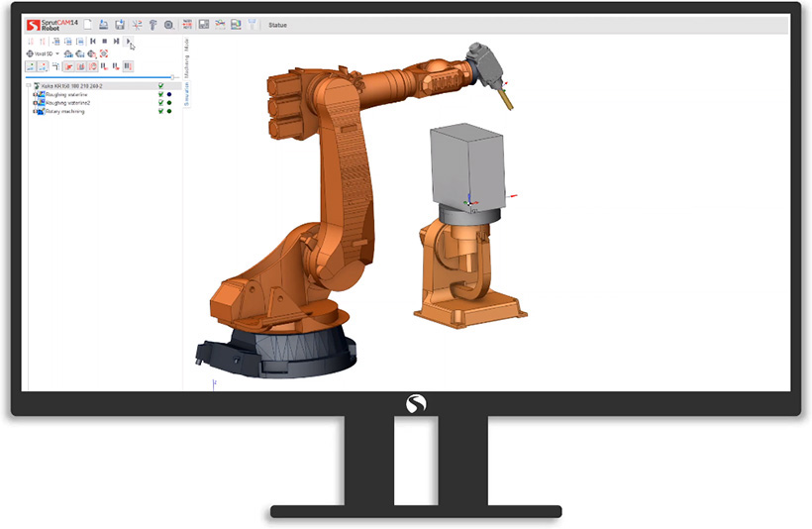This screenshot has height=529, width=812.
Task: Toggle checkbox for Roughing waterline operation
Action: pyautogui.click(x=160, y=94)
